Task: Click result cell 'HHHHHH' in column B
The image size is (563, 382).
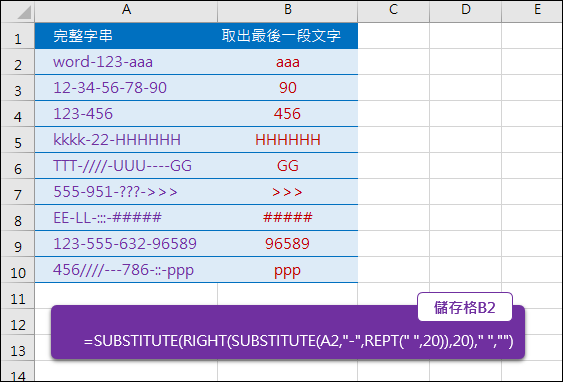Action: point(288,140)
